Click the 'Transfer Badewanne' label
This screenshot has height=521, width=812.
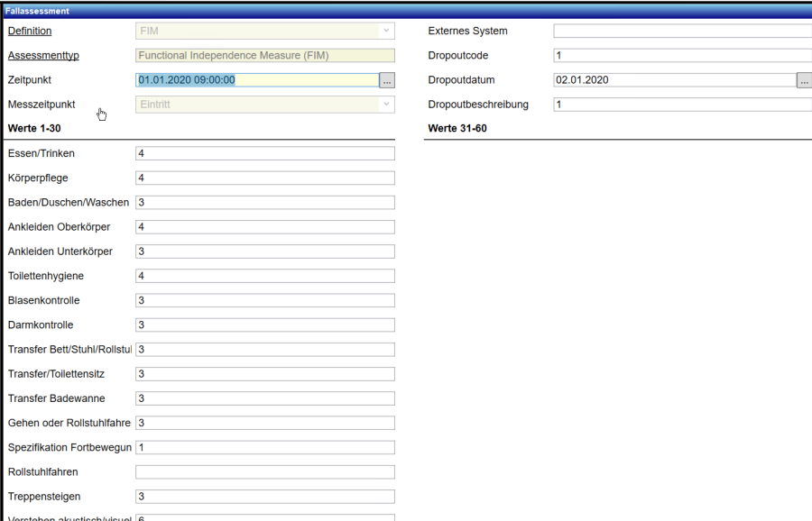click(x=57, y=398)
